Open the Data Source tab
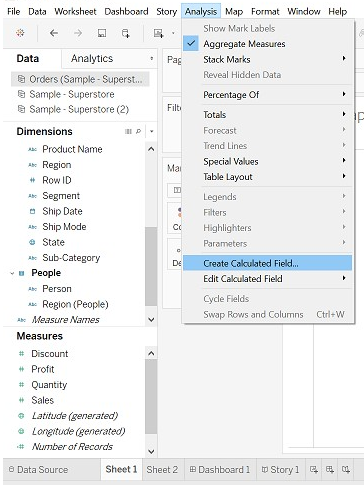This screenshot has width=364, height=485. (38, 470)
